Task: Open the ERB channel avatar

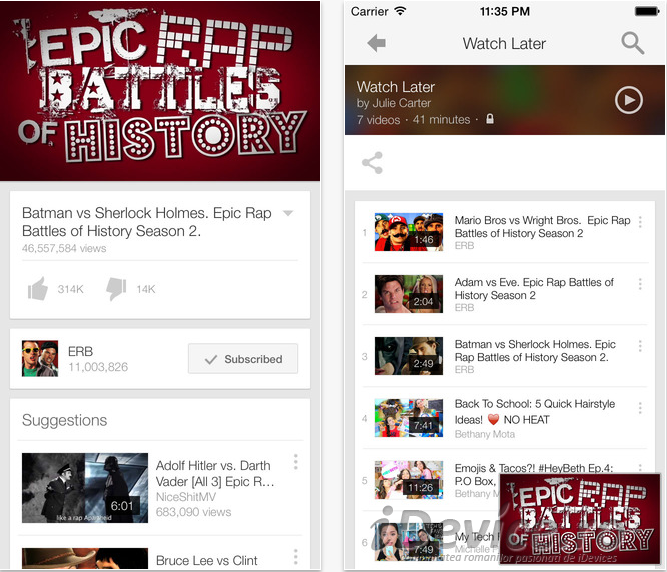Action: pos(40,359)
